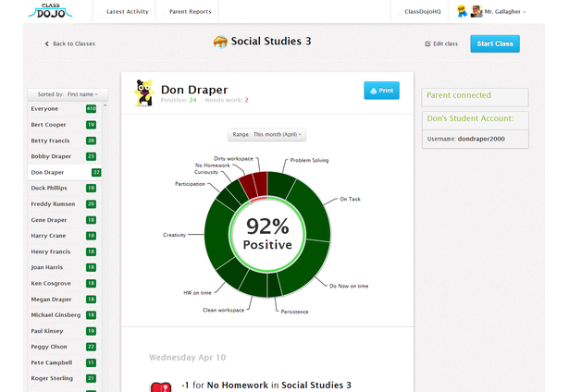The image size is (569, 392).
Task: Click the Social Studies 3 class icon
Action: point(220,42)
